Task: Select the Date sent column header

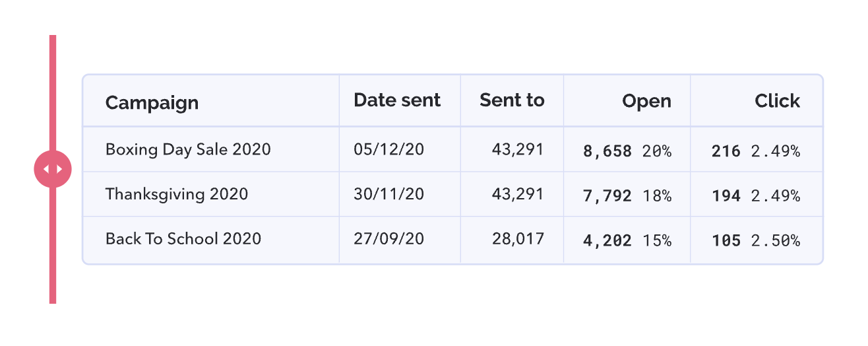Action: coord(397,100)
